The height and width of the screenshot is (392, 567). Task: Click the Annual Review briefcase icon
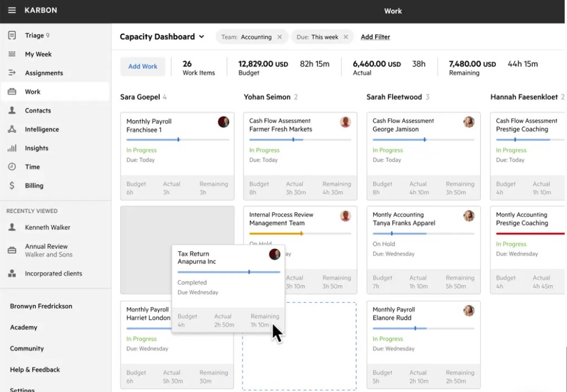tap(12, 250)
